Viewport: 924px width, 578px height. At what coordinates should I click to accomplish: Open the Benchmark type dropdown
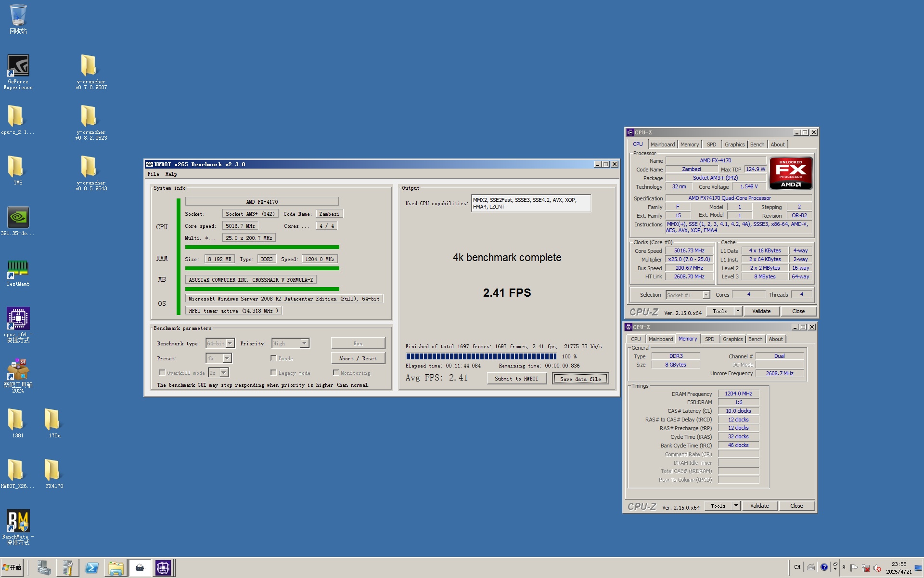[220, 343]
